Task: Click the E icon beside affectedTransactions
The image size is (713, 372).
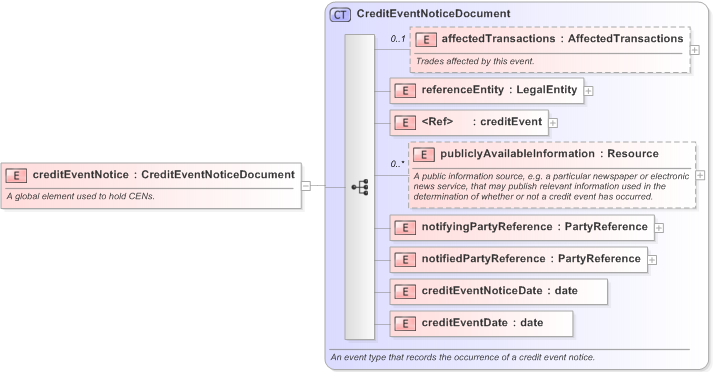Action: 426,40
